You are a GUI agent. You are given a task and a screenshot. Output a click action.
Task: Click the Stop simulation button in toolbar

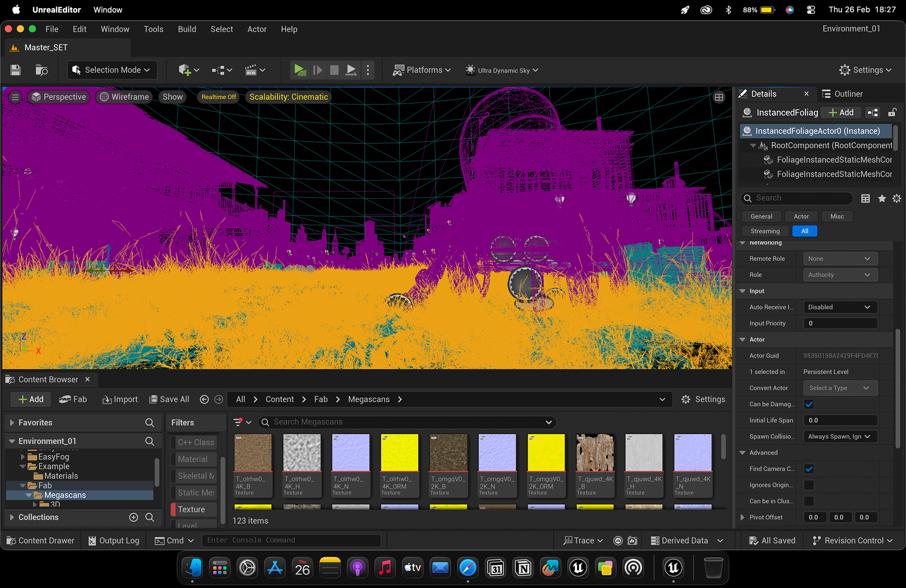tap(334, 70)
